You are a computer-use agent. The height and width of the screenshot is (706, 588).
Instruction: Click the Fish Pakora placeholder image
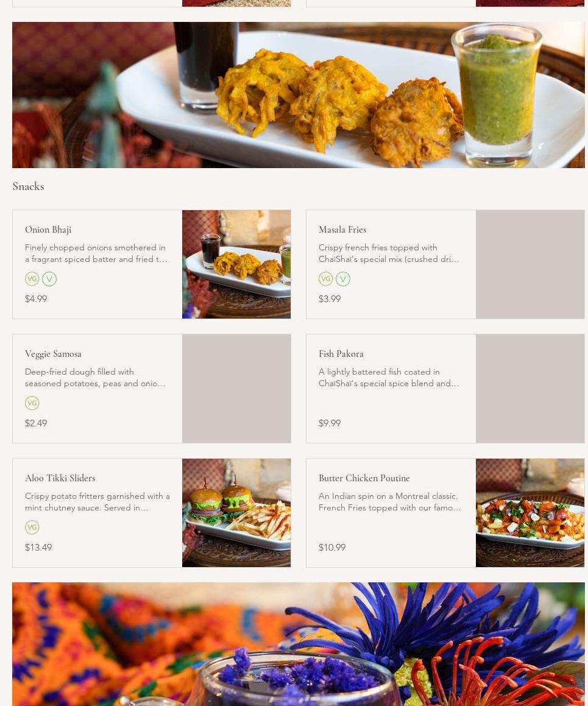(x=530, y=389)
